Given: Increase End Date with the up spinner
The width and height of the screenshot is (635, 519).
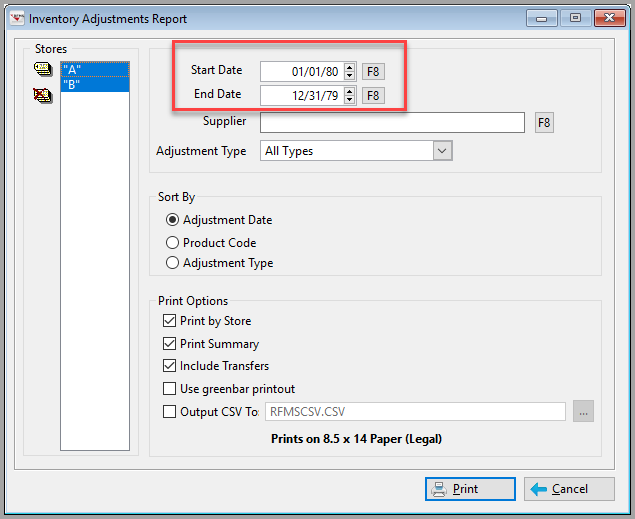Looking at the screenshot, I should click(349, 91).
